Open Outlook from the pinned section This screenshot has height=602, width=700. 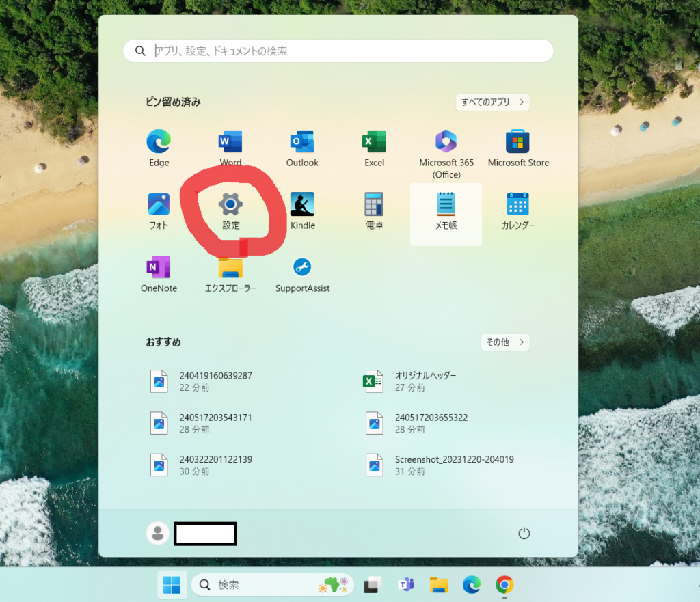point(302,148)
